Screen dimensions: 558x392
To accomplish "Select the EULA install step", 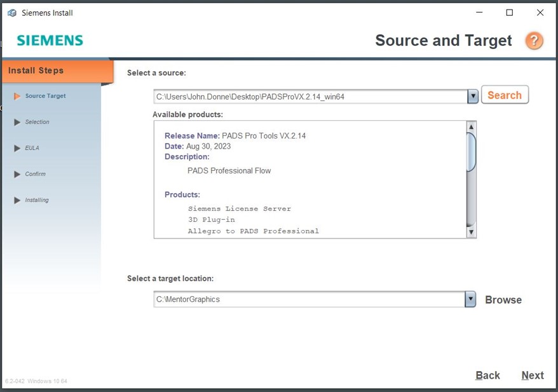I will pos(32,148).
